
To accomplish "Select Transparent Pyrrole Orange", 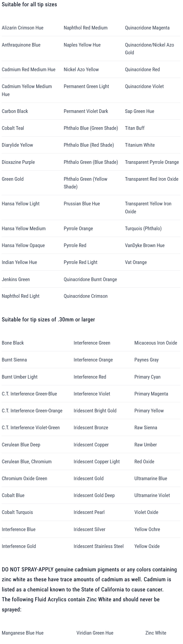I will tap(152, 162).
